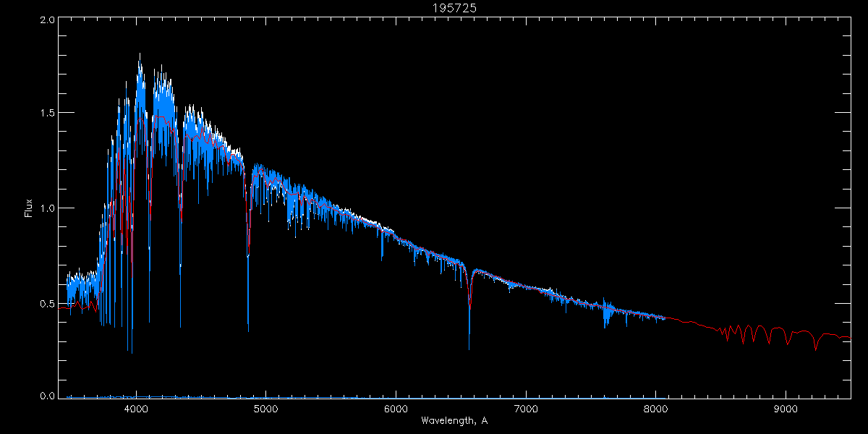Click the 6000 x-axis tick label

(396, 409)
